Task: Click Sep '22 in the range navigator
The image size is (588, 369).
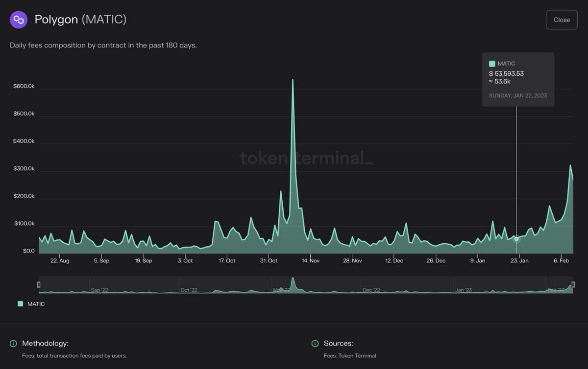Action: (x=99, y=290)
